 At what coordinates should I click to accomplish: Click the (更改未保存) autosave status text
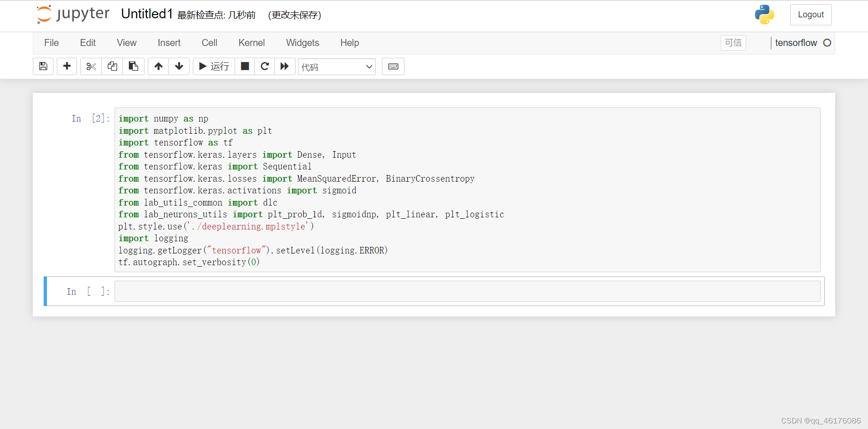point(294,15)
